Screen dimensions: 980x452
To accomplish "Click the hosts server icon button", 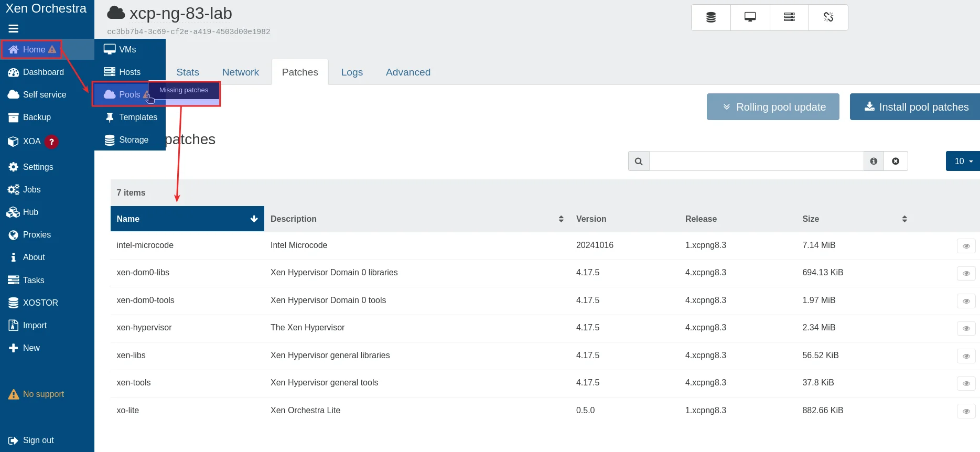I will click(x=789, y=18).
